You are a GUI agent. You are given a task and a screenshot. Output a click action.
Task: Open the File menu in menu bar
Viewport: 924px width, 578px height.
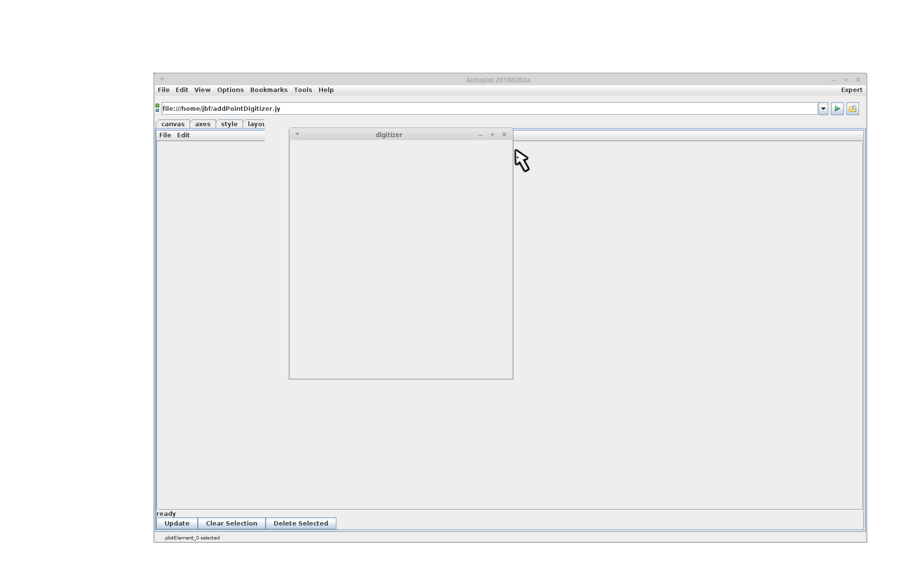click(164, 90)
